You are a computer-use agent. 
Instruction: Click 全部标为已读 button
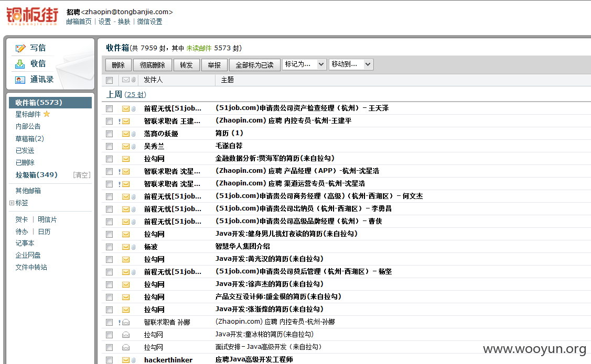point(254,65)
